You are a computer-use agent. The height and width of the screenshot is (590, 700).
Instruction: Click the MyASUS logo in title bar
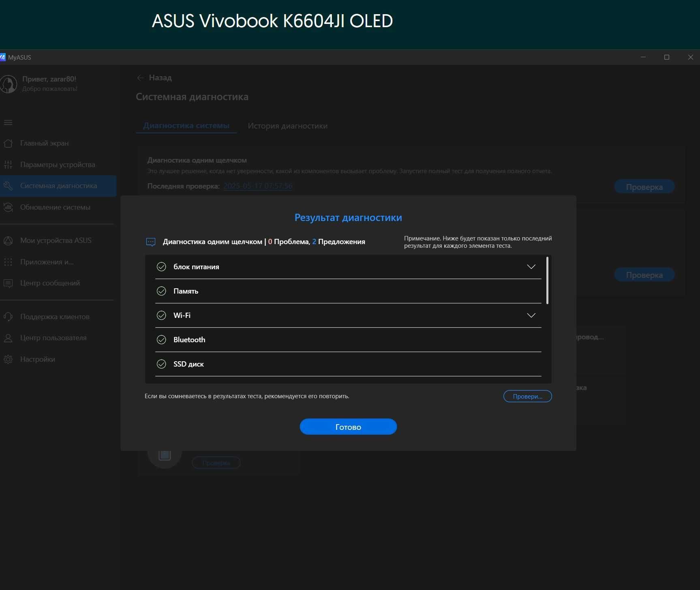pyautogui.click(x=2, y=57)
